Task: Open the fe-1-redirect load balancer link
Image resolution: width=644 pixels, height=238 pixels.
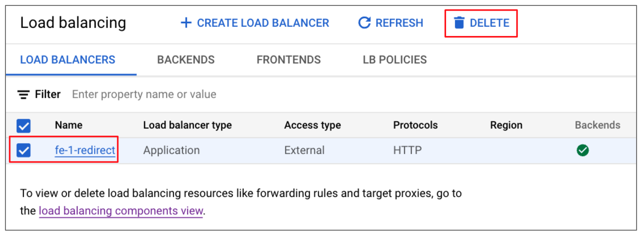Action: [85, 150]
